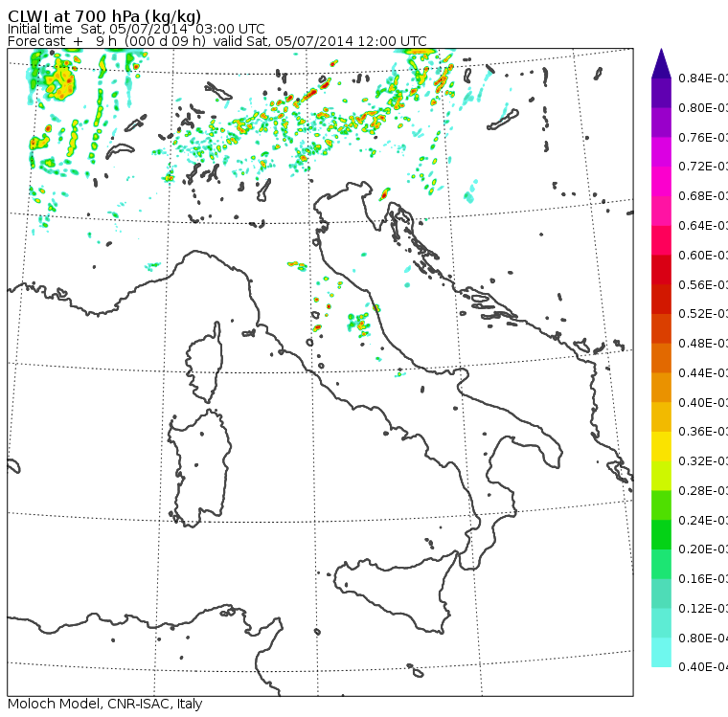This screenshot has width=728, height=717.
Task: Select the gold swatch between 0.36E-03 and 0.40E-03
Action: [661, 417]
